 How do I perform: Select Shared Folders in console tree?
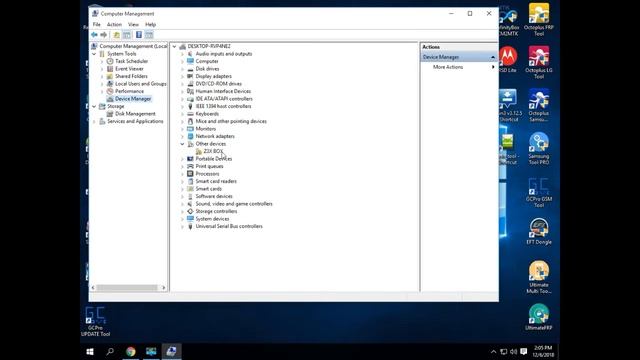[131, 76]
